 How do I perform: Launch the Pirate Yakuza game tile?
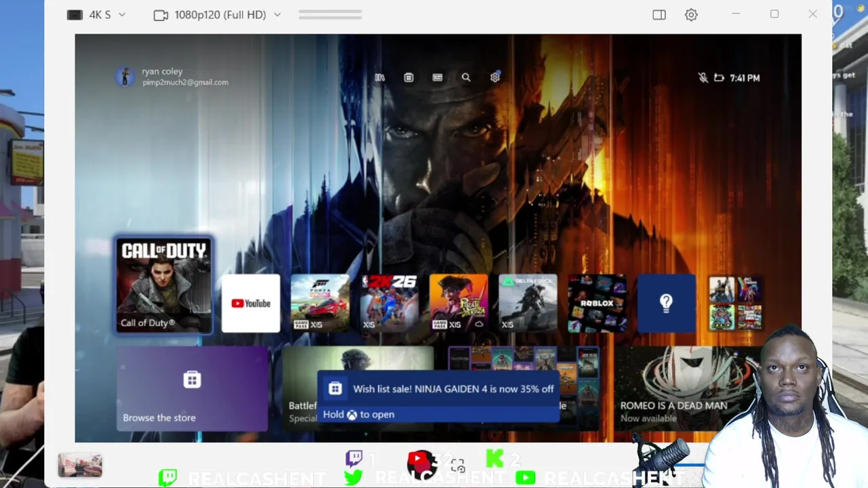[x=458, y=303]
